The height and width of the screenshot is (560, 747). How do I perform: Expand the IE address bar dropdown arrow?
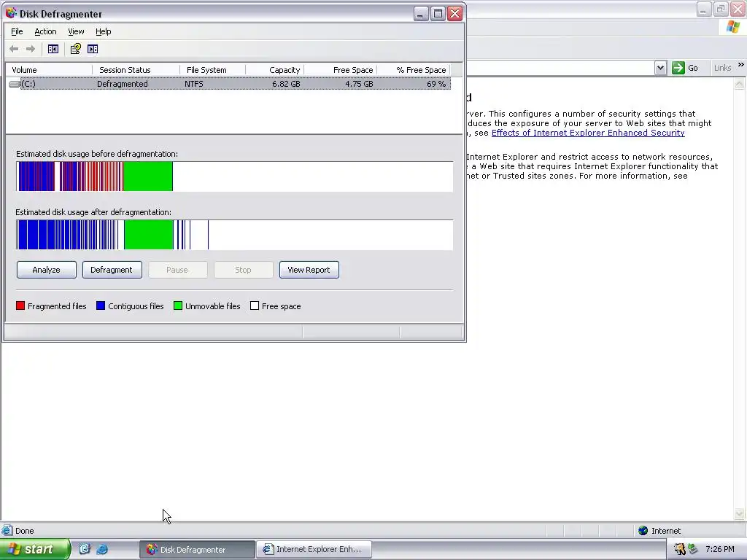tap(660, 68)
